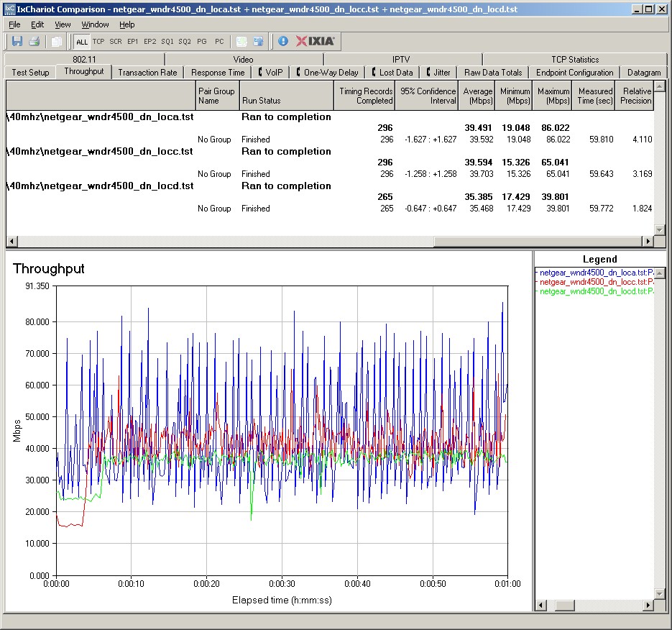Switch to the 802.11 tab
Viewport: 672px width, 630px height.
click(x=84, y=59)
